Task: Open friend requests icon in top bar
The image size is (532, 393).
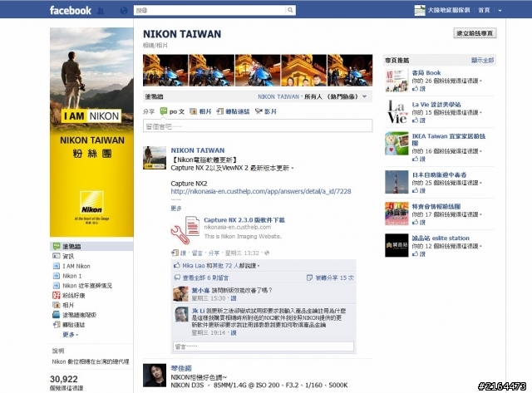Action: 101,11
